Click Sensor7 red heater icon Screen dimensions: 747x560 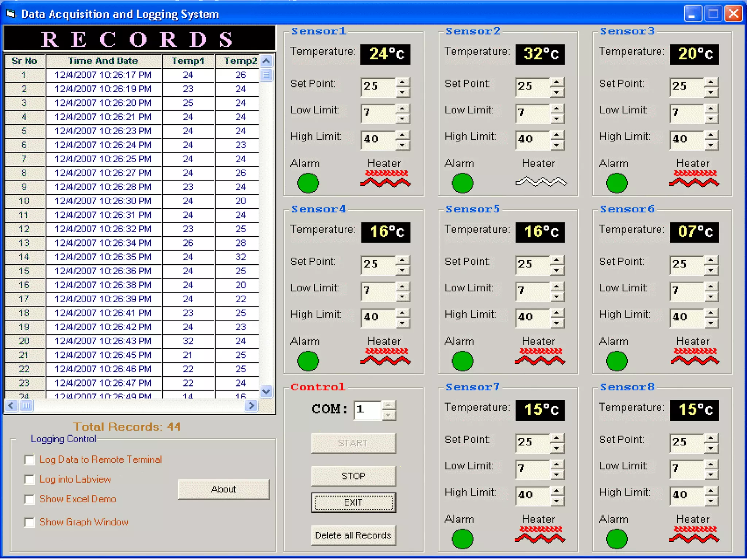point(540,534)
